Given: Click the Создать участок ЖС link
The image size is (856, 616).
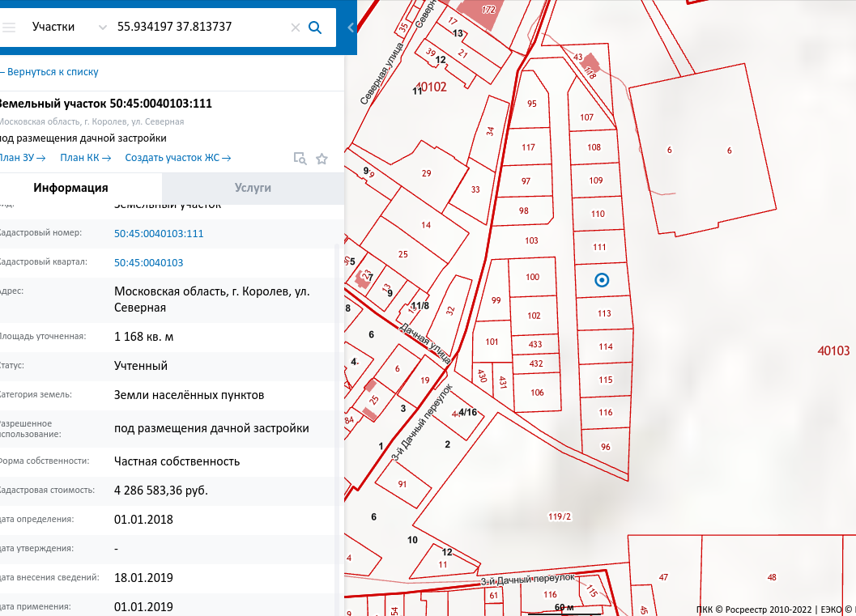Looking at the screenshot, I should 177,158.
